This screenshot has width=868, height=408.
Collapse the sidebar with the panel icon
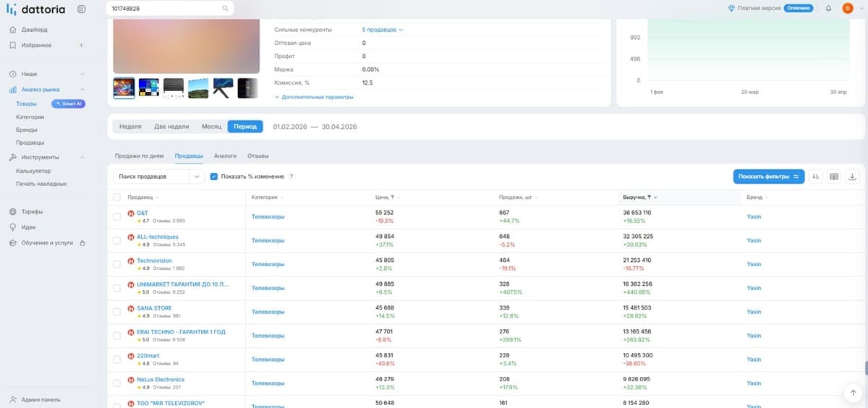[81, 9]
